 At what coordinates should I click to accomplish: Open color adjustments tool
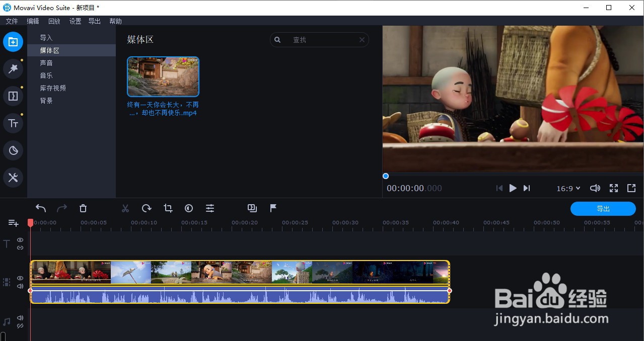(x=189, y=208)
